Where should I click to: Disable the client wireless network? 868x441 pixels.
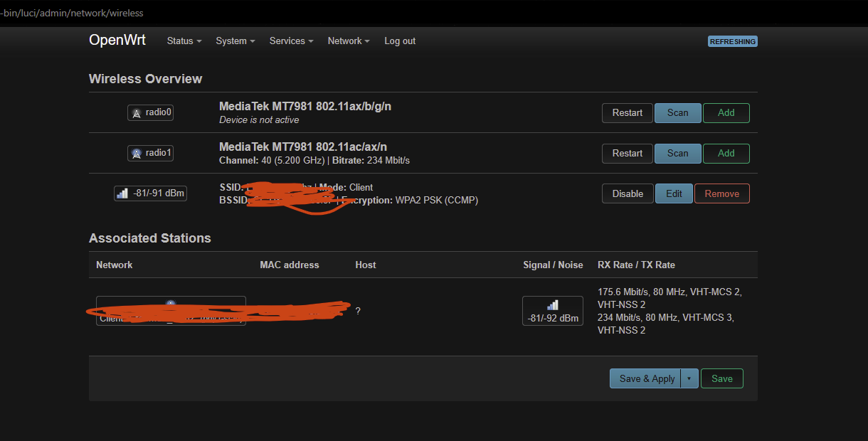(x=628, y=193)
